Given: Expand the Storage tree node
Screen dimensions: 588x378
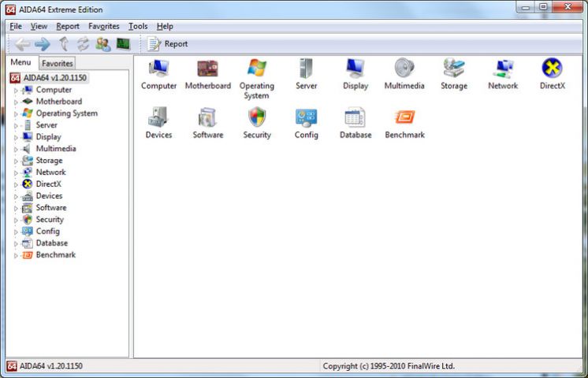Looking at the screenshot, I should pyautogui.click(x=15, y=161).
